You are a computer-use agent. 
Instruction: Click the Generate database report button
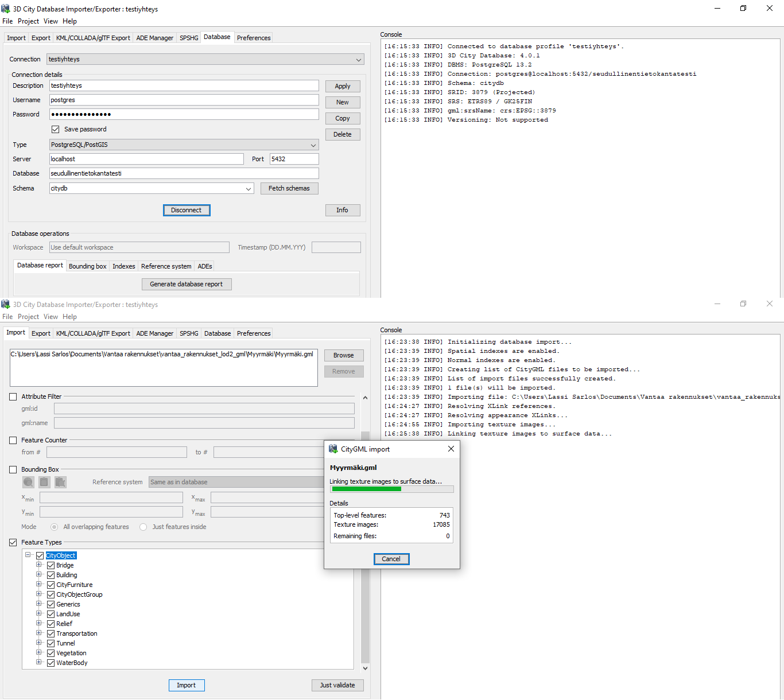click(x=187, y=284)
